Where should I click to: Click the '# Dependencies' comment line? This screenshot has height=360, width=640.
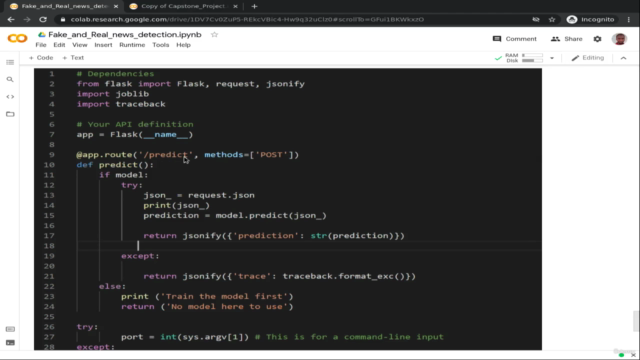[x=116, y=73]
